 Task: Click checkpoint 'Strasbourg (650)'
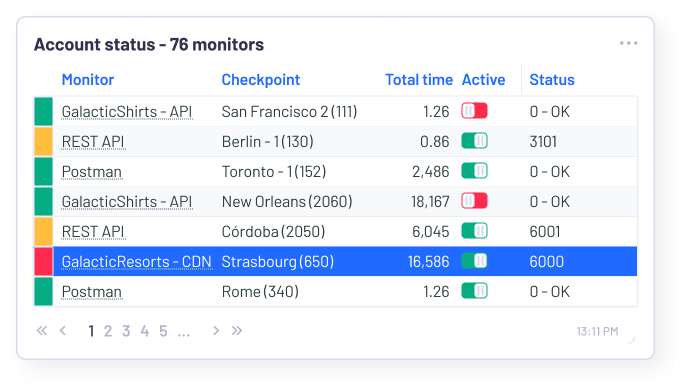pyautogui.click(x=278, y=261)
